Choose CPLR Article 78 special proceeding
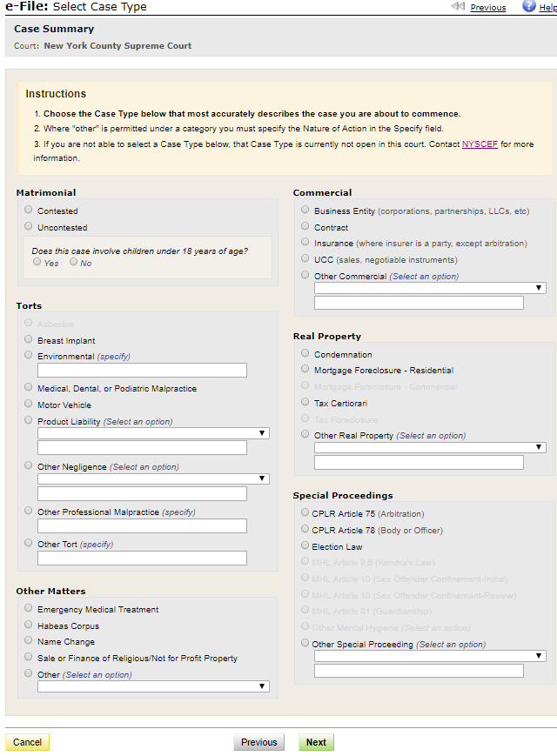This screenshot has width=557, height=756. 305,530
